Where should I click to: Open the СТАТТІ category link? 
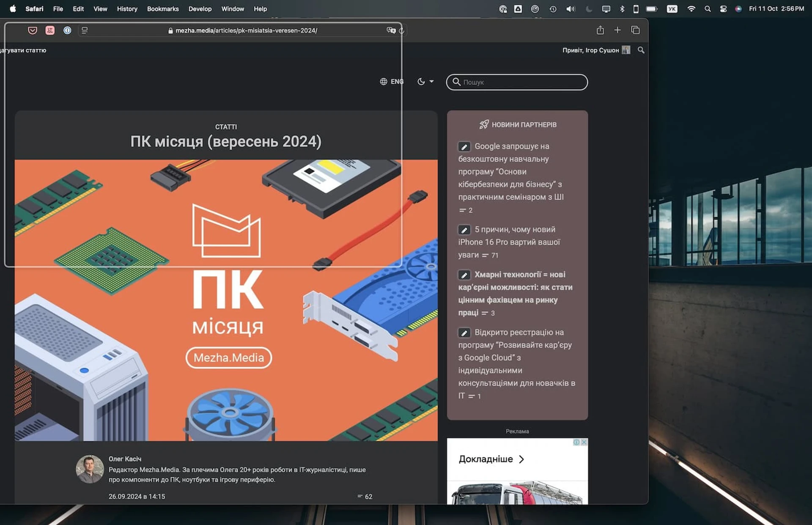(226, 127)
